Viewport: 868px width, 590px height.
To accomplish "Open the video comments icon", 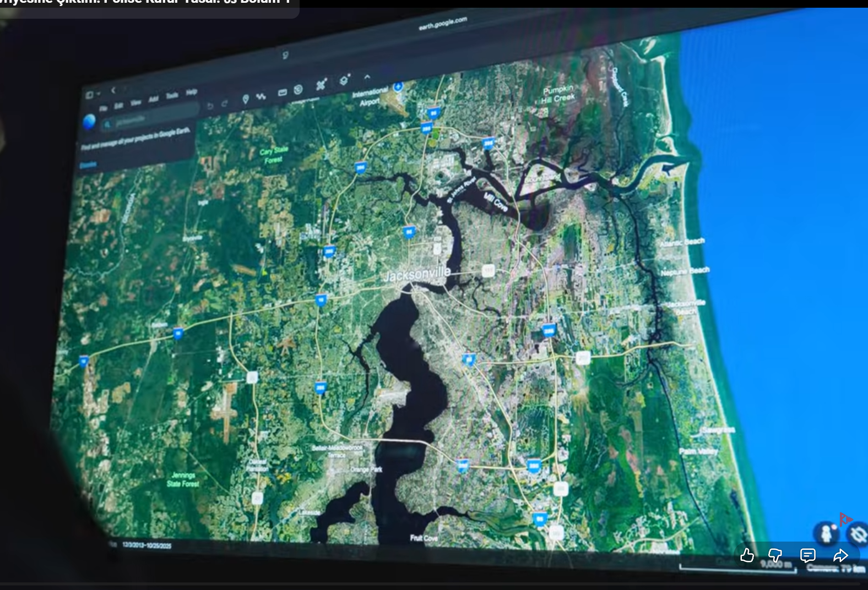I will click(x=807, y=555).
